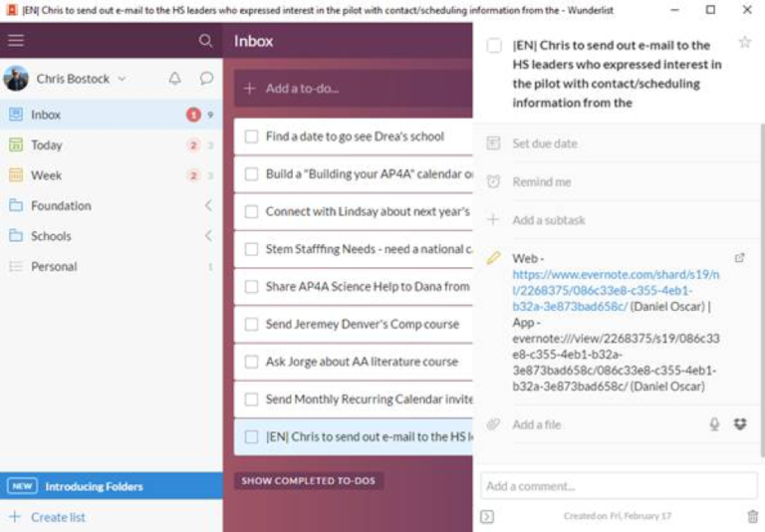Expand the Schools folder chevron
765x532 pixels.
[208, 236]
